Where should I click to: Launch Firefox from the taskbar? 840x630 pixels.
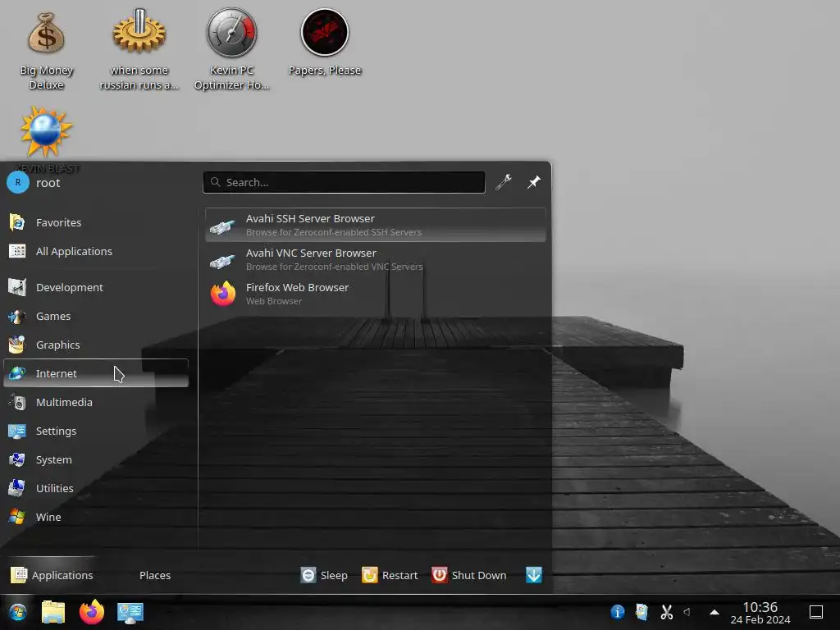coord(92,612)
